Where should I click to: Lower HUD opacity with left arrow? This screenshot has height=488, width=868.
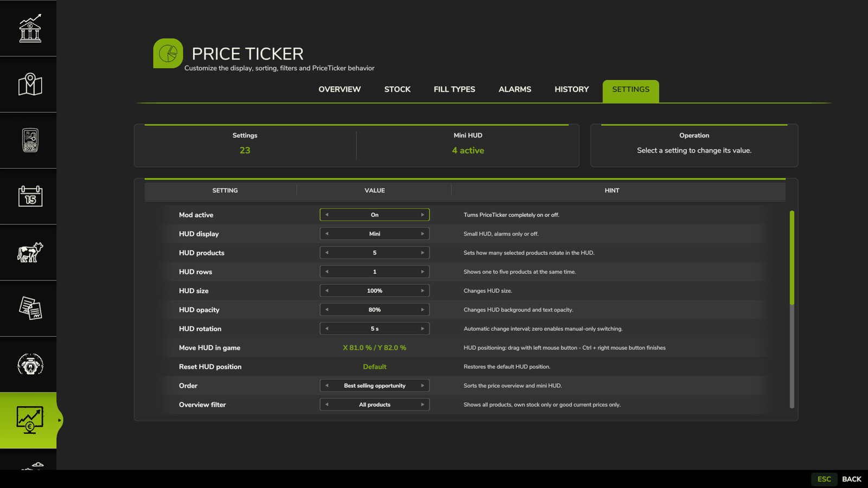click(x=327, y=310)
